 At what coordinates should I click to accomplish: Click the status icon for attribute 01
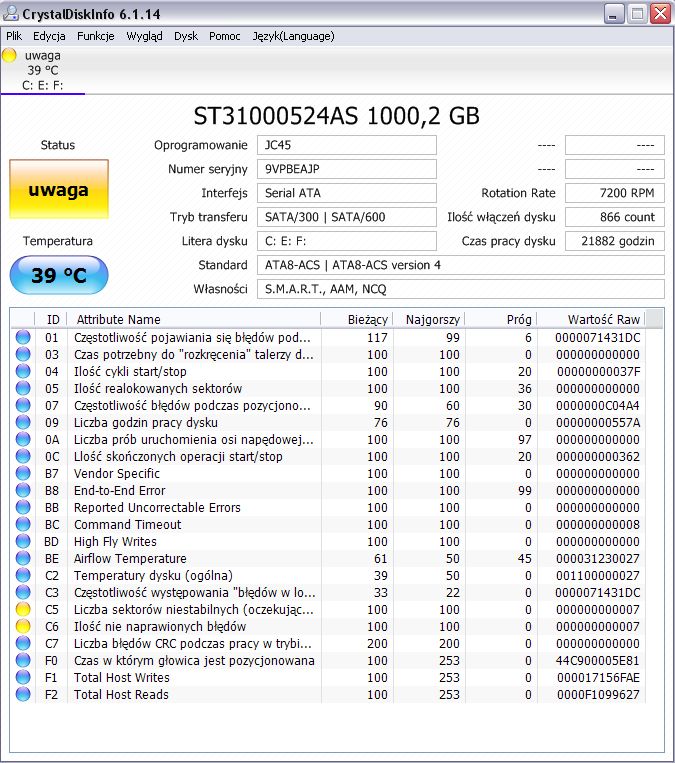click(x=23, y=337)
